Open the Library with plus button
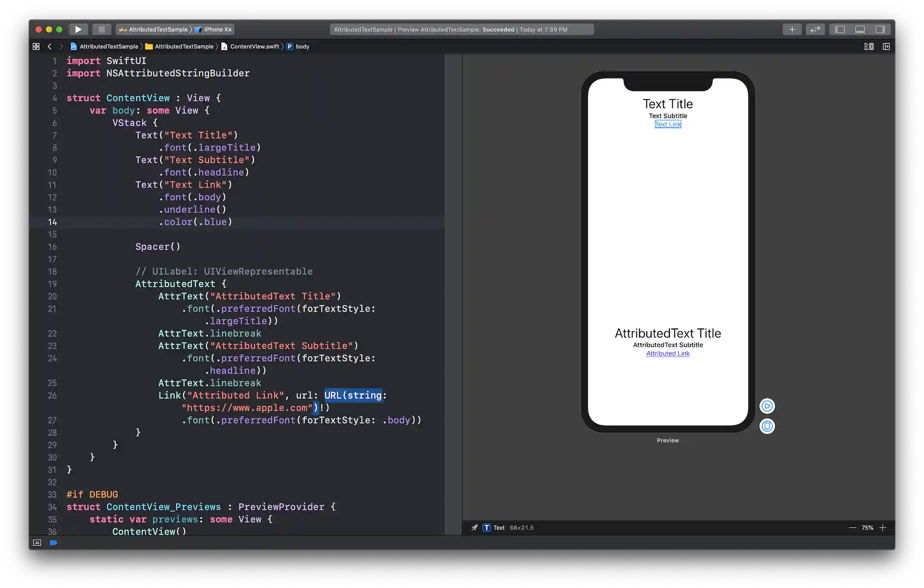 click(792, 29)
